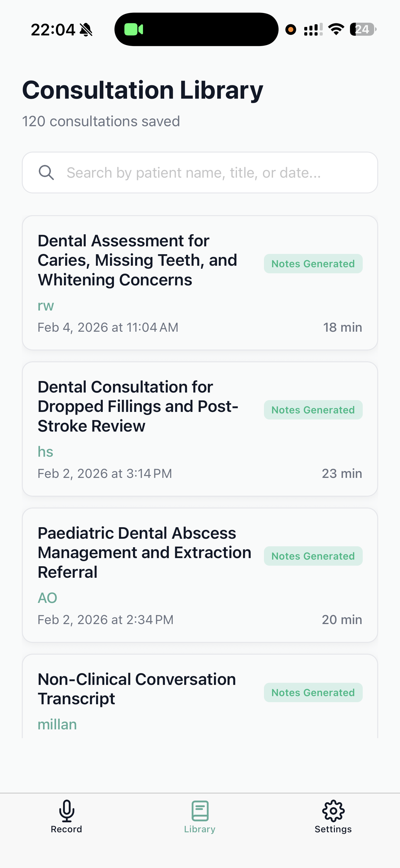Tap the search magnifier icon
400x868 pixels.
point(46,173)
